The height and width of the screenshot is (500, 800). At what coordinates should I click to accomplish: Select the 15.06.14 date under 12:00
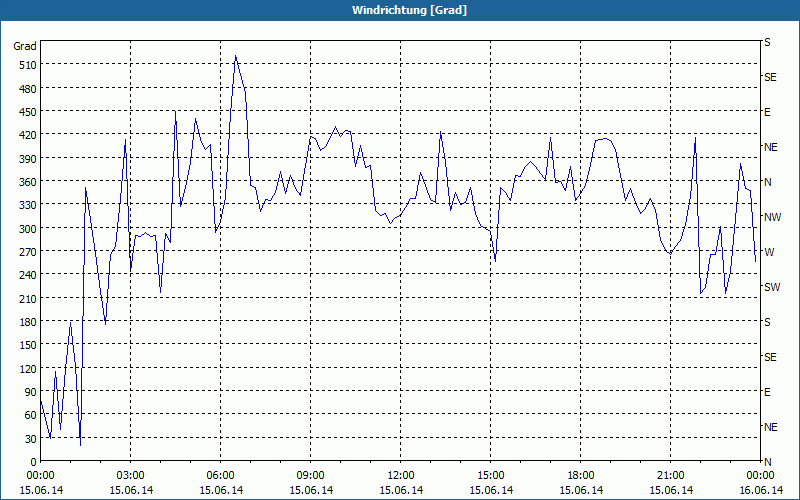click(401, 490)
